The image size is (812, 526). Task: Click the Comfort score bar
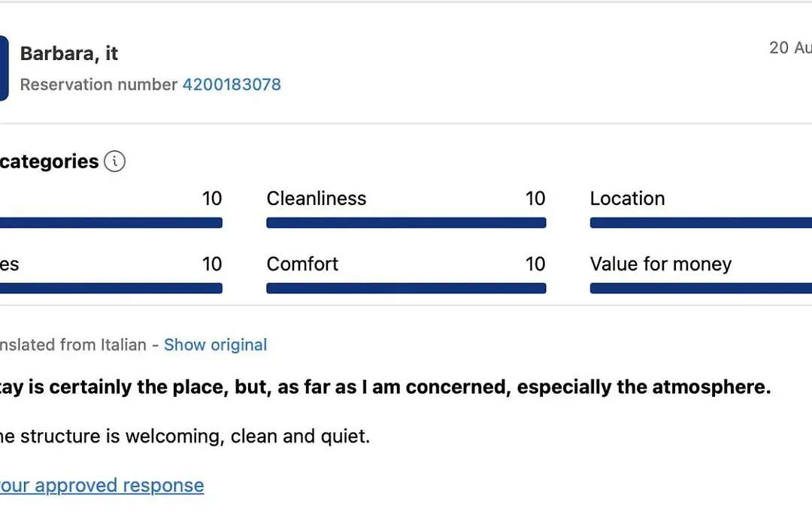pyautogui.click(x=406, y=289)
